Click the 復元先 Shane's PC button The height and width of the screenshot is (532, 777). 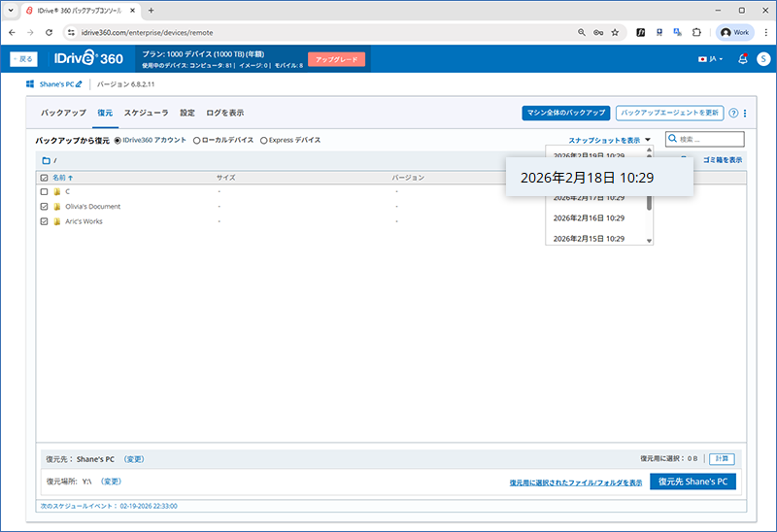(x=693, y=481)
